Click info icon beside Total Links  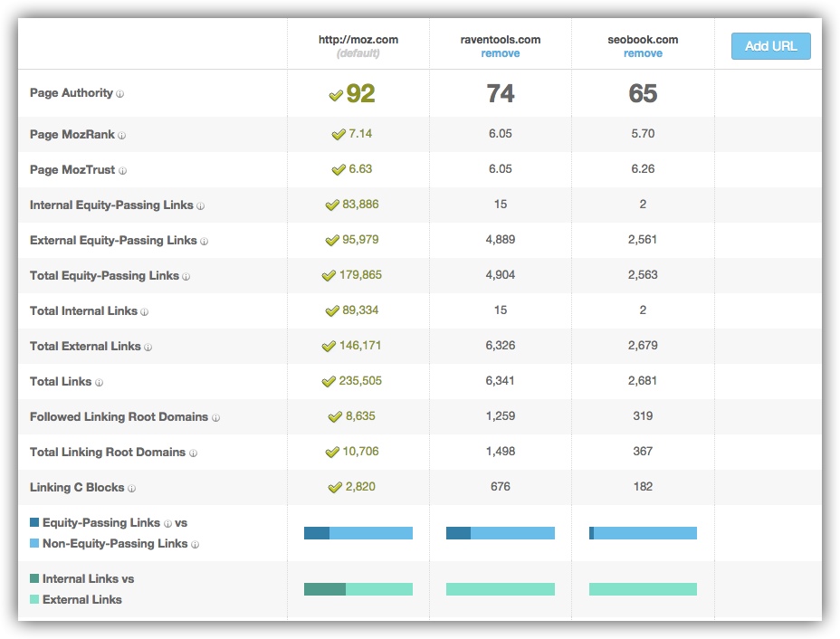pyautogui.click(x=99, y=383)
